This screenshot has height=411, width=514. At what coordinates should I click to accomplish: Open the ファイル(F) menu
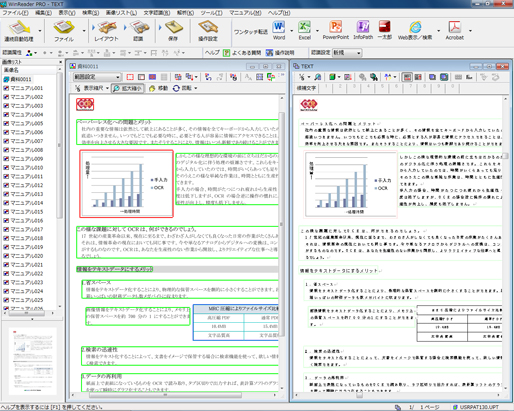pyautogui.click(x=15, y=13)
